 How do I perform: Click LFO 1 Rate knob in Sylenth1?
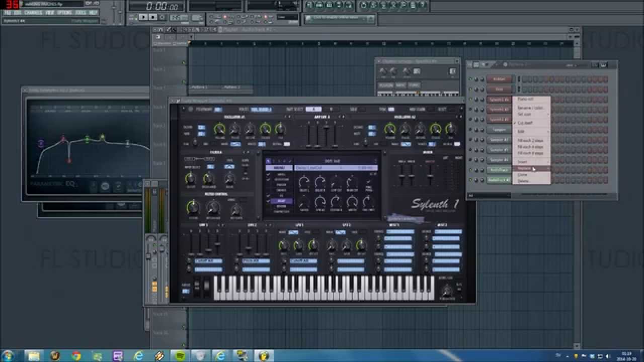(284, 245)
